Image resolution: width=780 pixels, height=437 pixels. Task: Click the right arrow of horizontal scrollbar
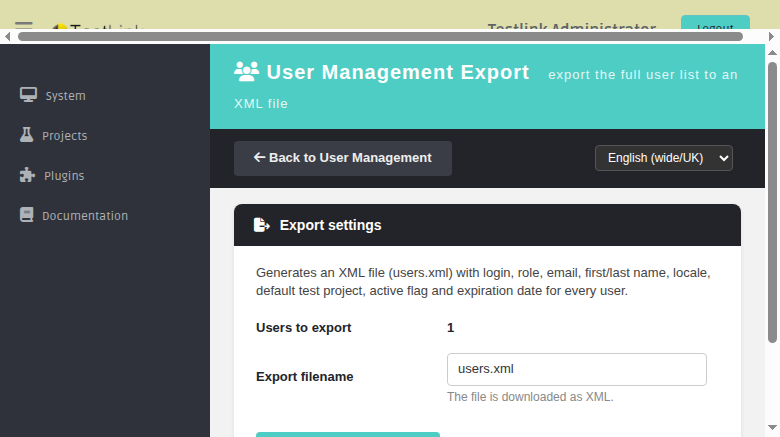pos(772,36)
